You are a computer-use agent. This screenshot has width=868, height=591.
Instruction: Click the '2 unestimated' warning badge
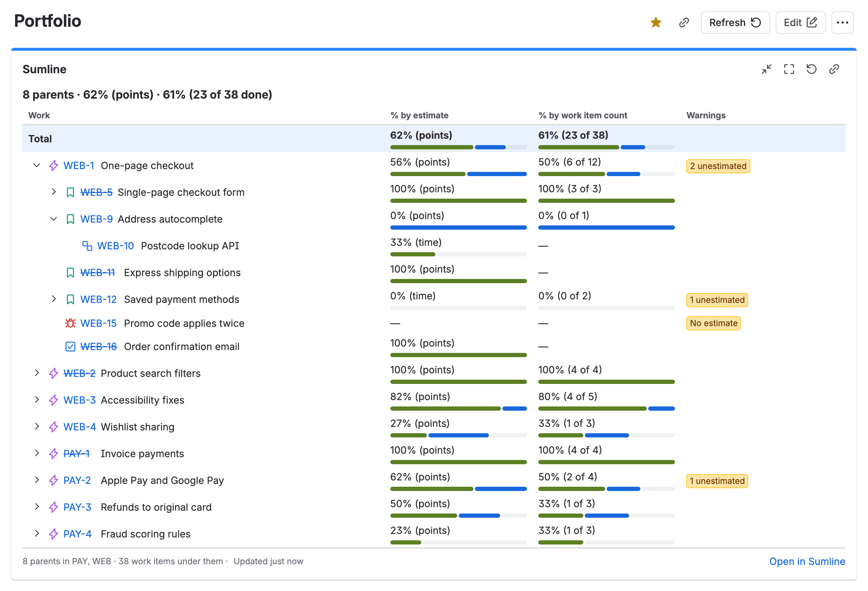pyautogui.click(x=718, y=166)
